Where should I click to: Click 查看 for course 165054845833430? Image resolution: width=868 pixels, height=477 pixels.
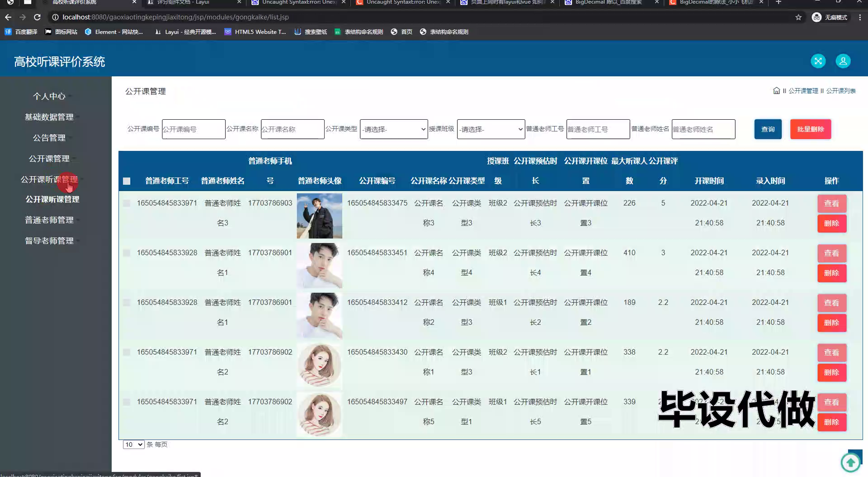click(x=832, y=353)
